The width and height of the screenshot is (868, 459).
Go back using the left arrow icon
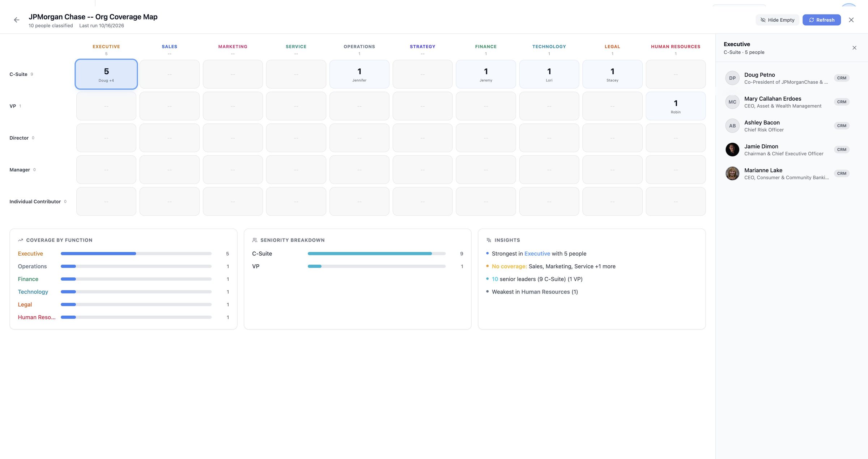click(x=17, y=20)
